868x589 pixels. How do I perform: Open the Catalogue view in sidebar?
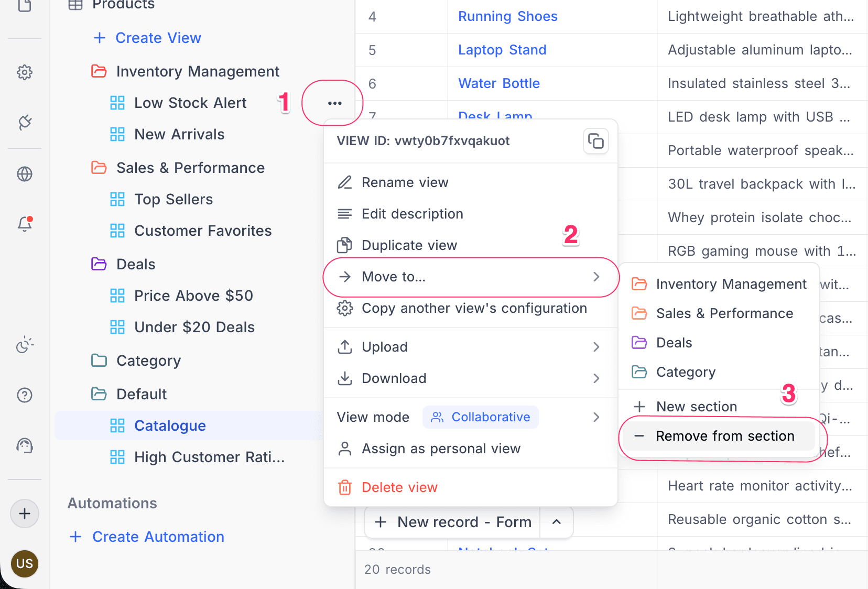pyautogui.click(x=170, y=426)
